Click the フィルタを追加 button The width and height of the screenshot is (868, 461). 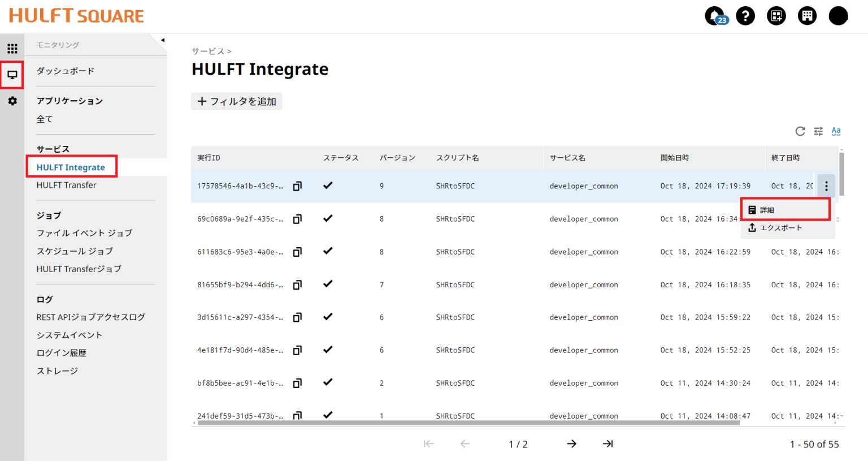click(x=237, y=101)
